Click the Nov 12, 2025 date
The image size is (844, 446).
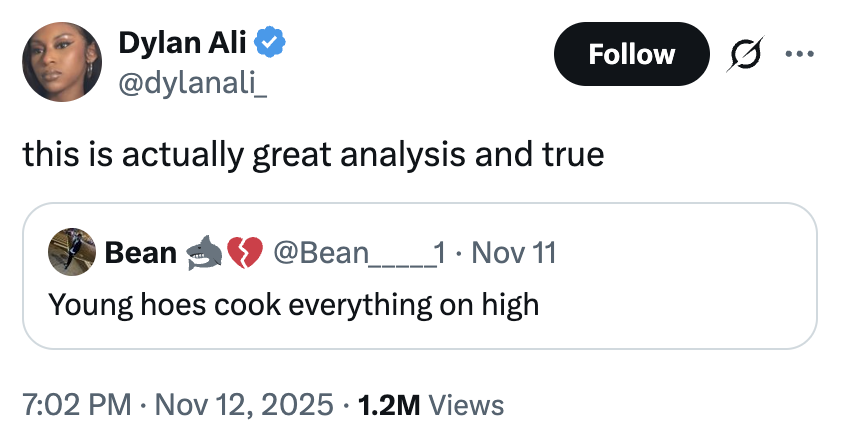(x=241, y=404)
